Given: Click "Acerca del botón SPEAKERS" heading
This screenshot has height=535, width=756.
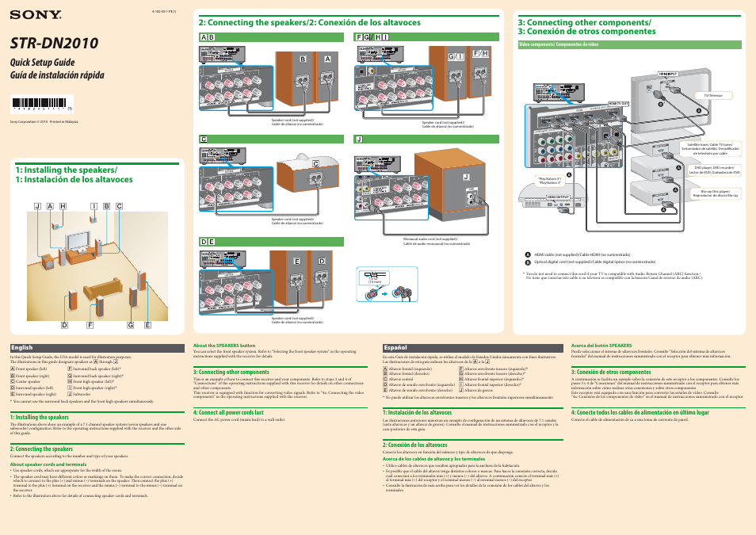Looking at the screenshot, I should click(x=601, y=346).
